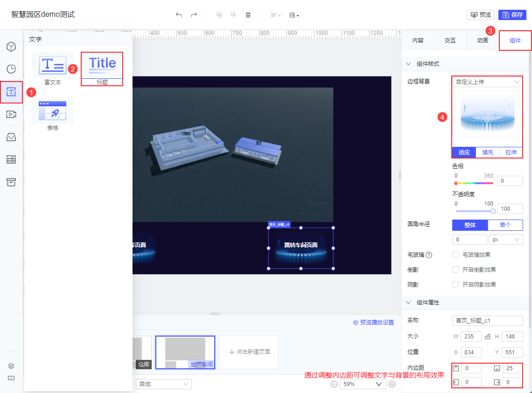
Task: Open the 59% zoom level dropdown
Action: [363, 384]
